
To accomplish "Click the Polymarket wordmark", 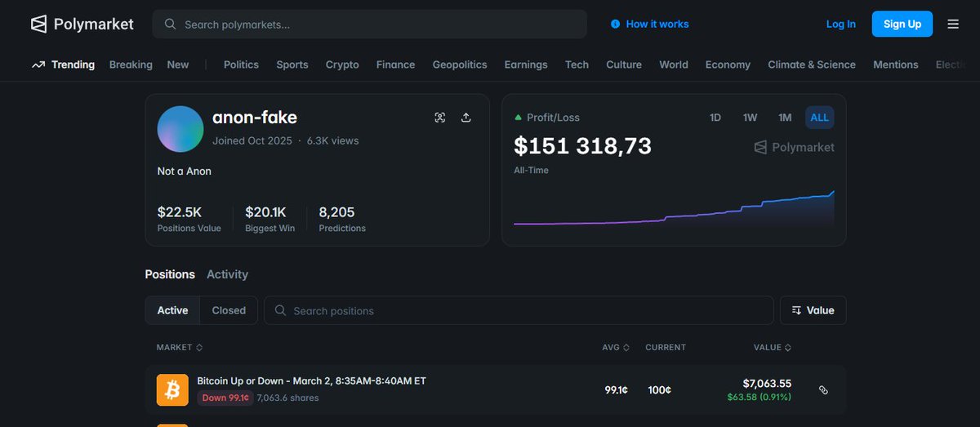I will click(x=94, y=24).
